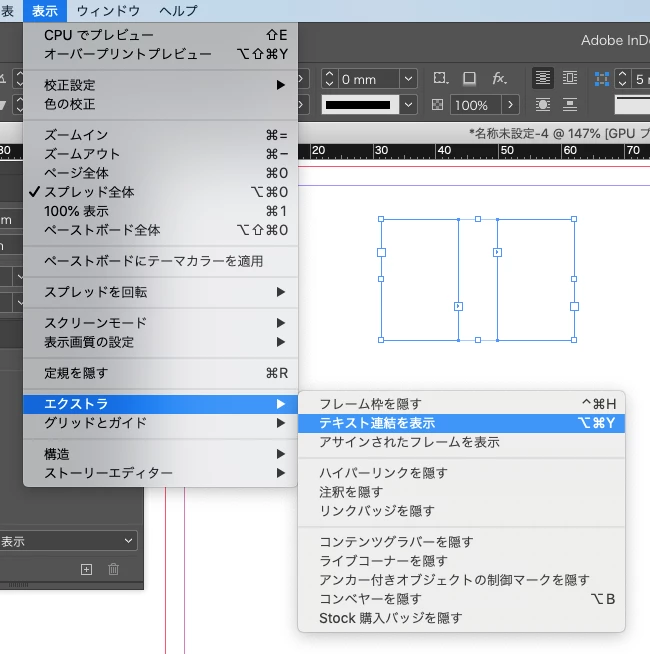Image resolution: width=650 pixels, height=654 pixels.
Task: Click the stepper beside the 5 field
Action: 622,78
